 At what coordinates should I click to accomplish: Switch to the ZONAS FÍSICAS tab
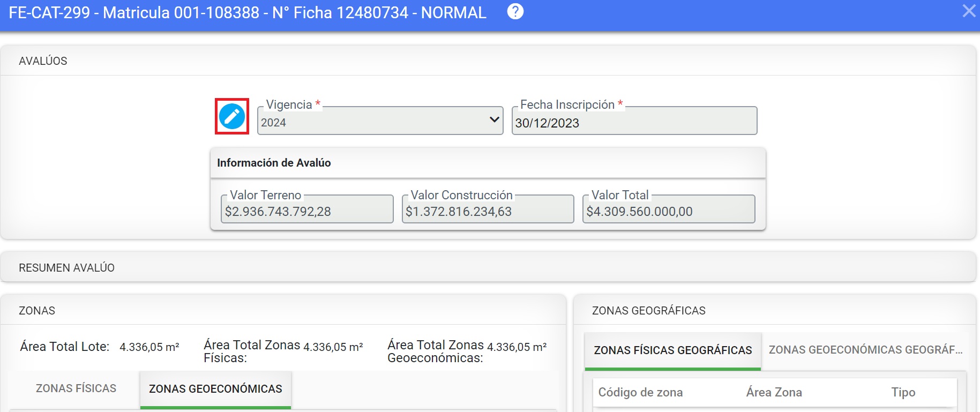pos(76,388)
